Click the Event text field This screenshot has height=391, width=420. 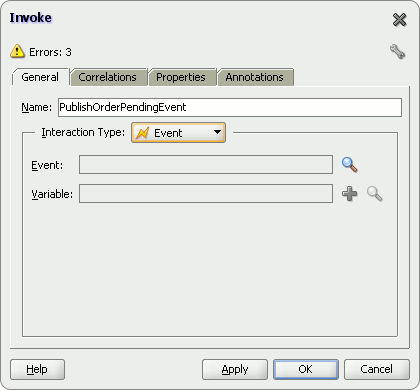coord(206,165)
